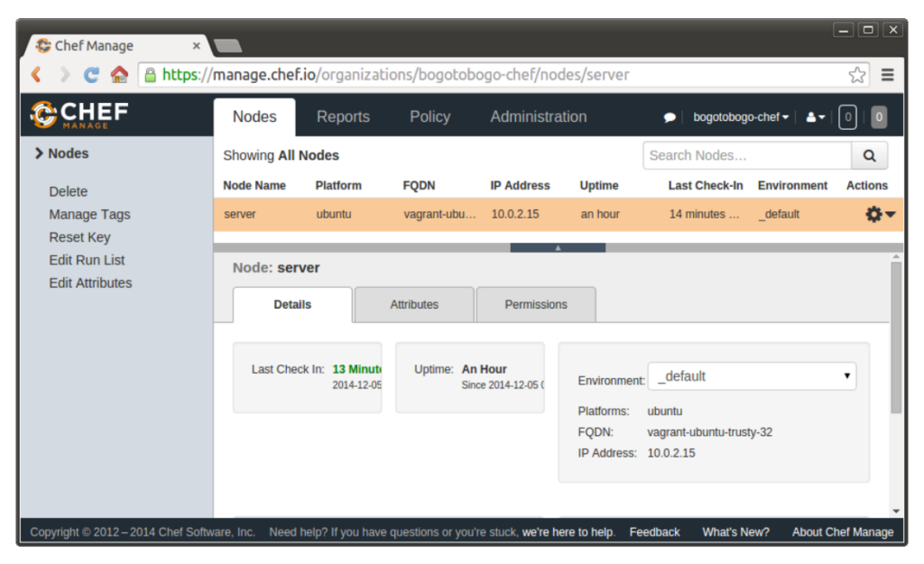Focus the Search Nodes input field
This screenshot has width=924, height=564.
pos(747,155)
